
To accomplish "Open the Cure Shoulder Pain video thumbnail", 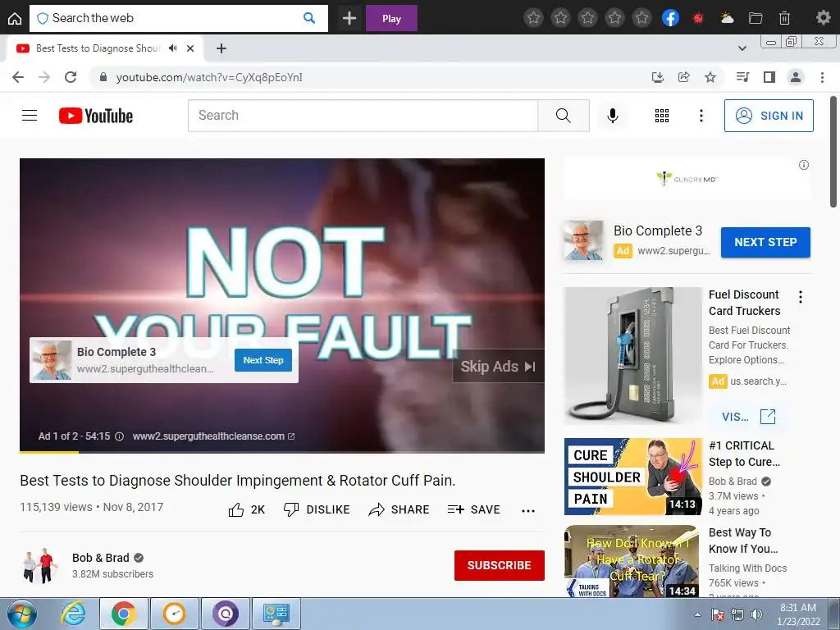I will [632, 477].
